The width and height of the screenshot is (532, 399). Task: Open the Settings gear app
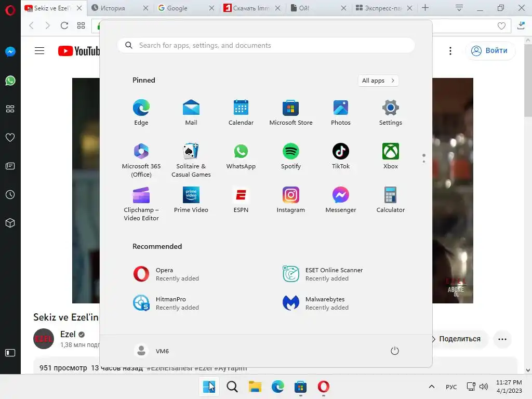point(391,113)
